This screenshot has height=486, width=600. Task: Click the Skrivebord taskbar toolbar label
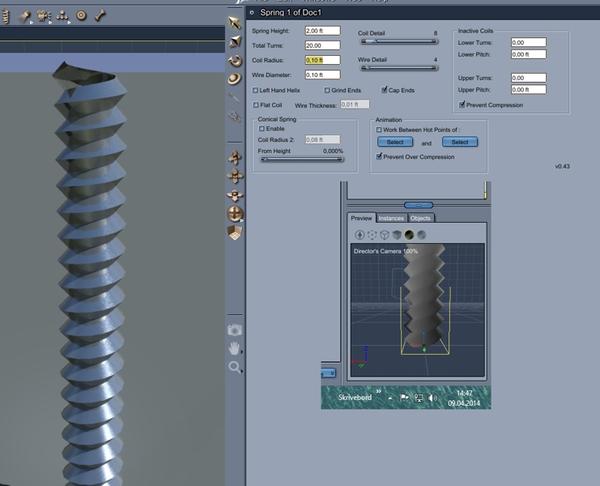point(355,398)
